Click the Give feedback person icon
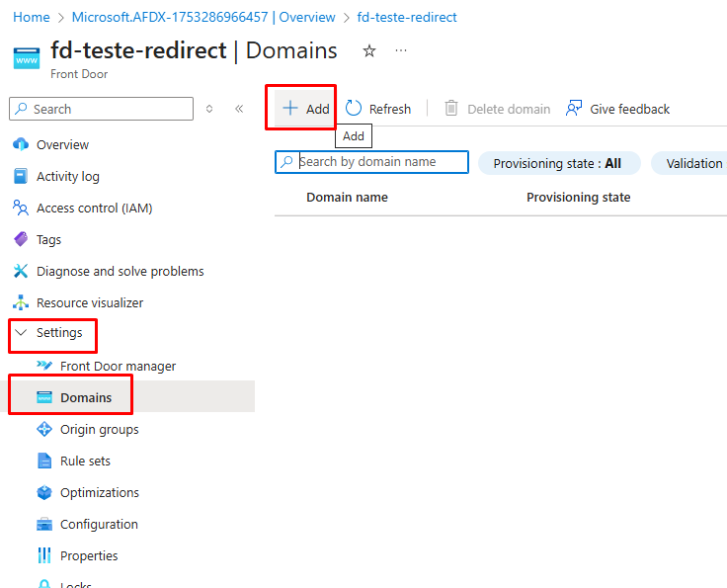Screen dimensions: 727x588 574,108
